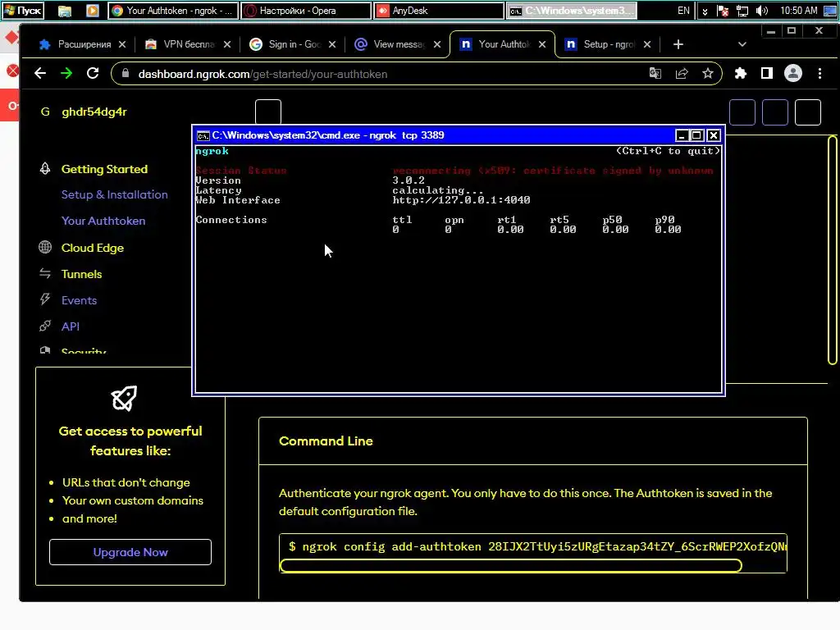Go forward with the green forward arrow
This screenshot has width=840, height=630.
point(66,73)
